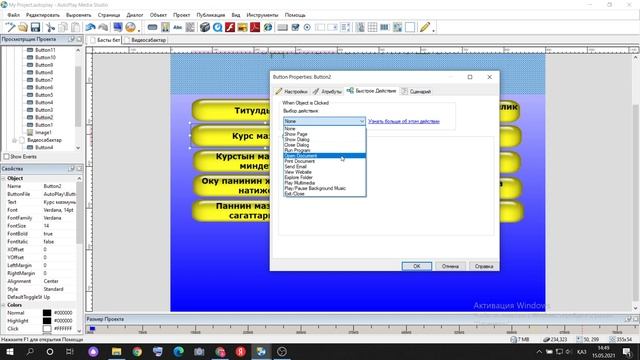
Task: Insert a new Tree object from toolbar
Action: [360, 27]
